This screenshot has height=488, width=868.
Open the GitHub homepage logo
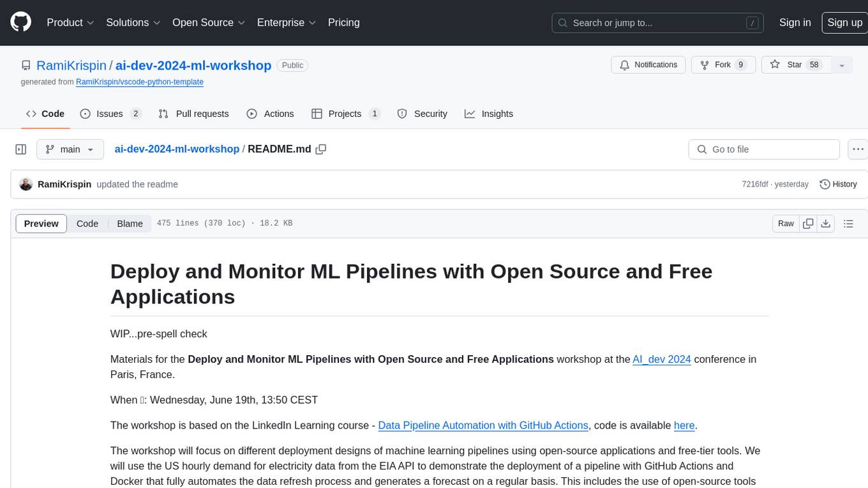(x=20, y=22)
